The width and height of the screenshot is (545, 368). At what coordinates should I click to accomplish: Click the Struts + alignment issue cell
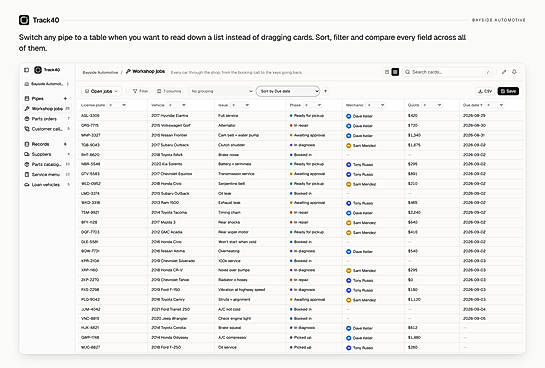coord(234,299)
